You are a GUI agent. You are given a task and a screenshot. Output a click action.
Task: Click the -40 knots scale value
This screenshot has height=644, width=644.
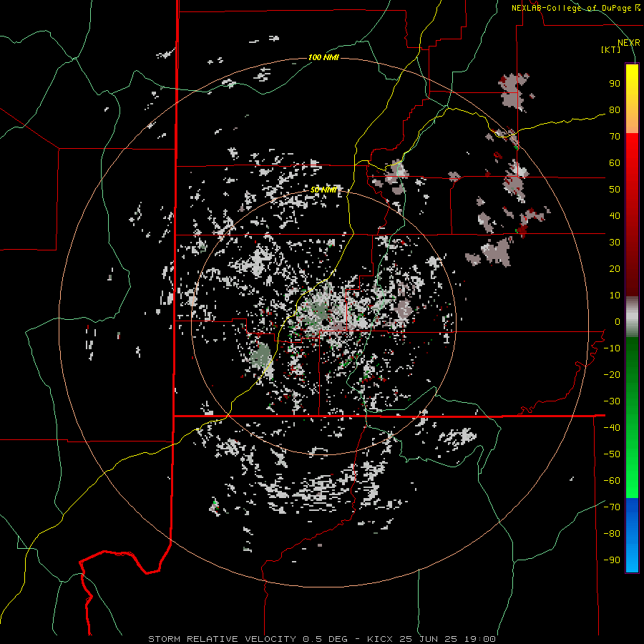612,428
